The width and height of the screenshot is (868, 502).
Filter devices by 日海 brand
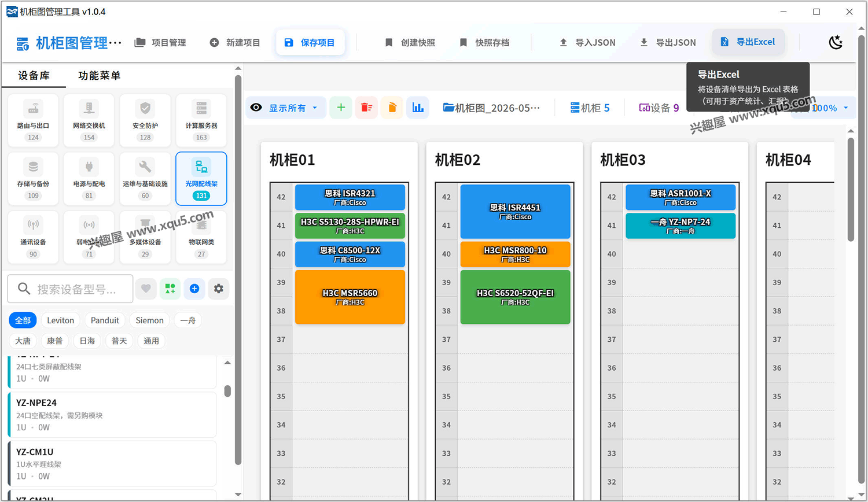click(87, 341)
